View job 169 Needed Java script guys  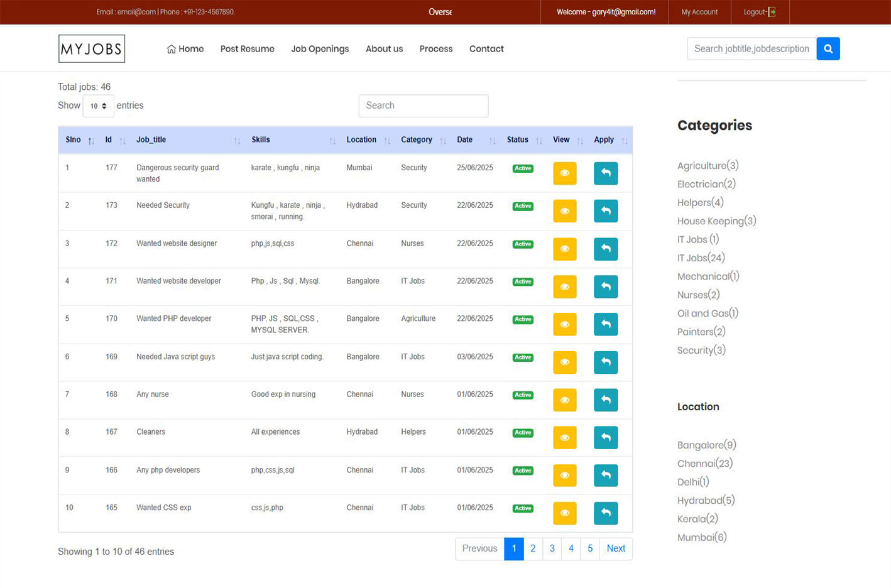pyautogui.click(x=564, y=362)
